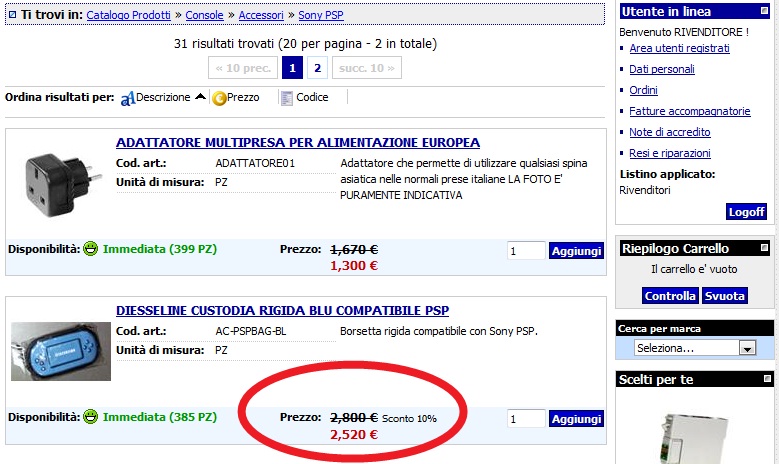The height and width of the screenshot is (464, 779).
Task: Open the Resi e riparazioni link
Action: [669, 153]
